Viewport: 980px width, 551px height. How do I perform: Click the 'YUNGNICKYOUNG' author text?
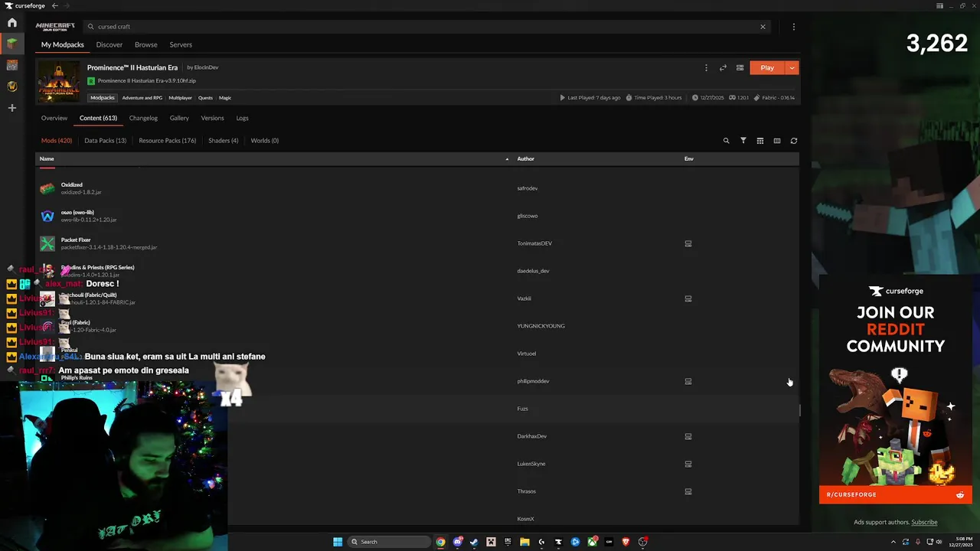click(541, 326)
